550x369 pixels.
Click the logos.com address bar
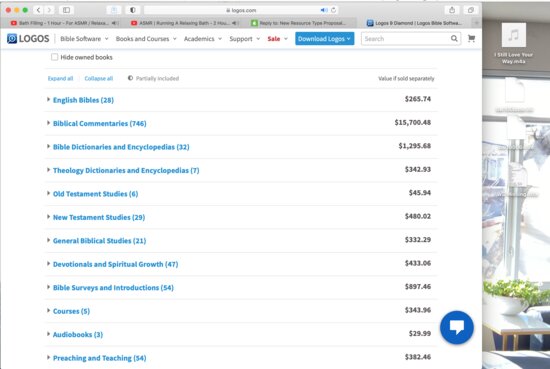click(x=241, y=10)
